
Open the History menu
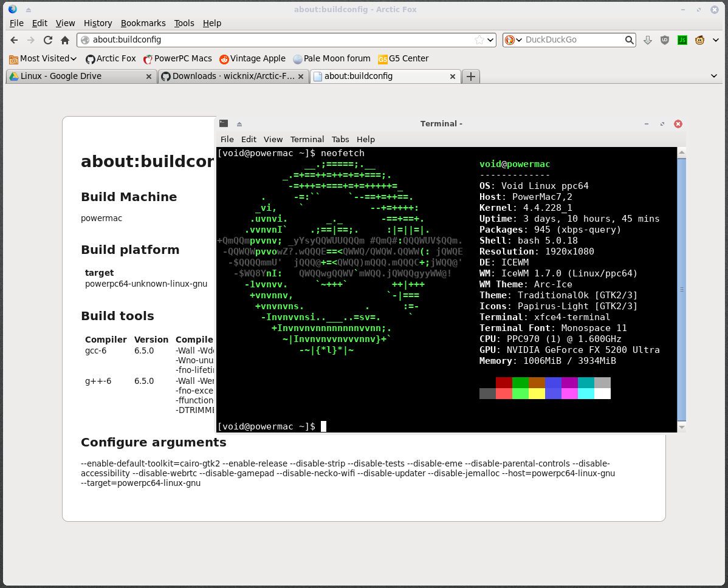(97, 23)
